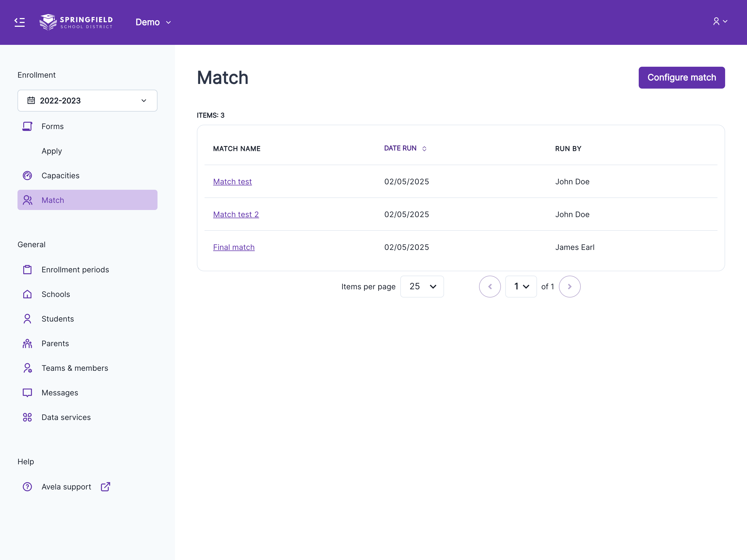Image resolution: width=747 pixels, height=560 pixels.
Task: Open the 2022-2023 enrollment period selector
Action: [x=87, y=100]
